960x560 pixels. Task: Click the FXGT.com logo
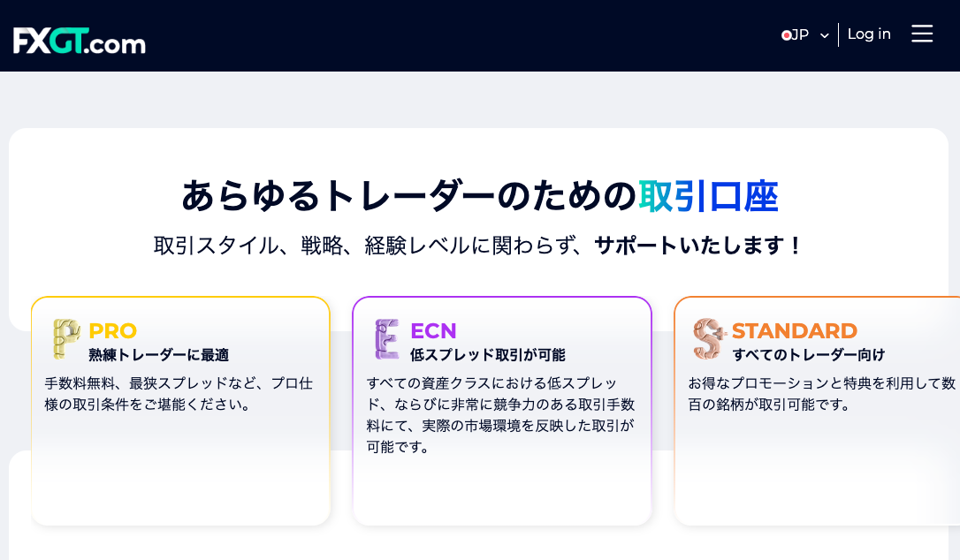(x=80, y=41)
